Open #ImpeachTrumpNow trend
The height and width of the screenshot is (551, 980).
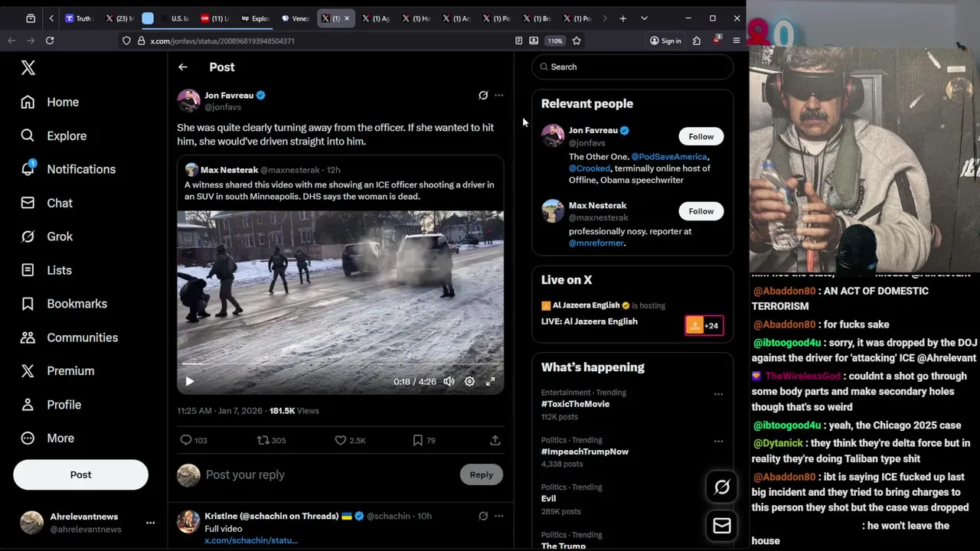pos(585,452)
